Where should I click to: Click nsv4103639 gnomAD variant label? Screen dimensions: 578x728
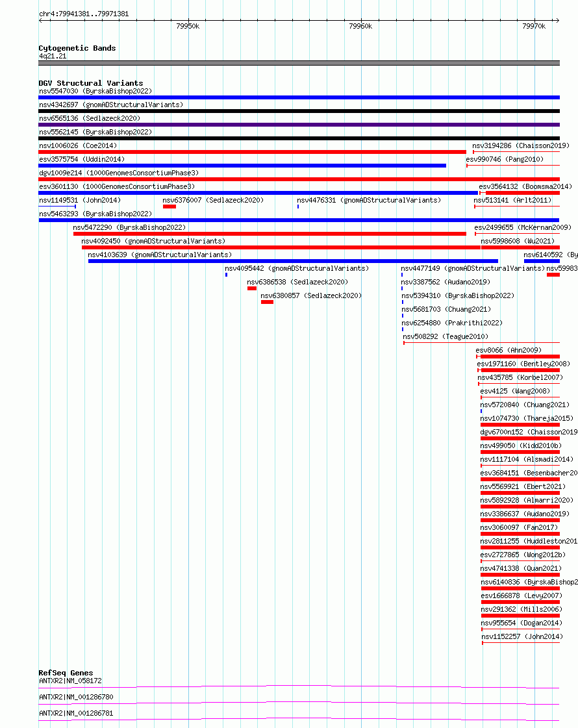pos(160,255)
